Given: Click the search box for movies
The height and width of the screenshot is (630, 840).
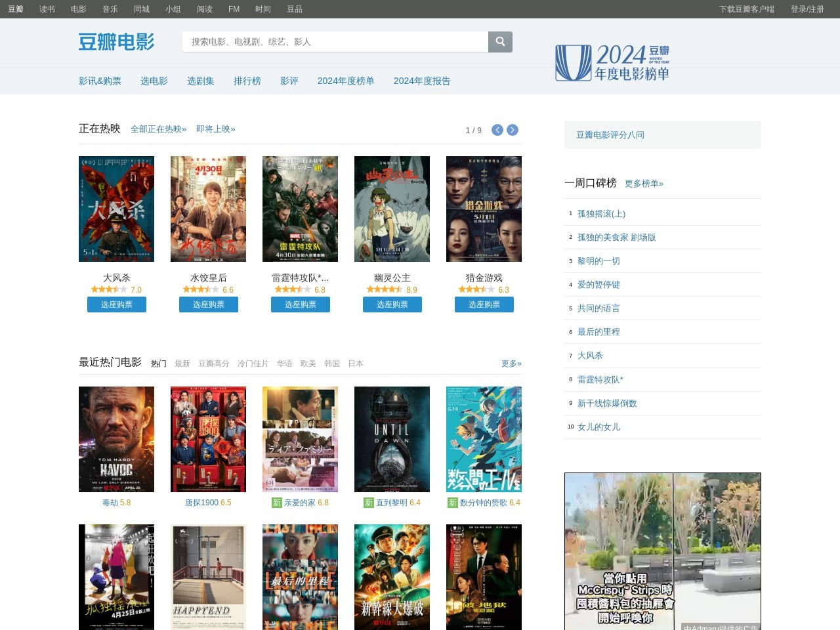Looking at the screenshot, I should (335, 41).
